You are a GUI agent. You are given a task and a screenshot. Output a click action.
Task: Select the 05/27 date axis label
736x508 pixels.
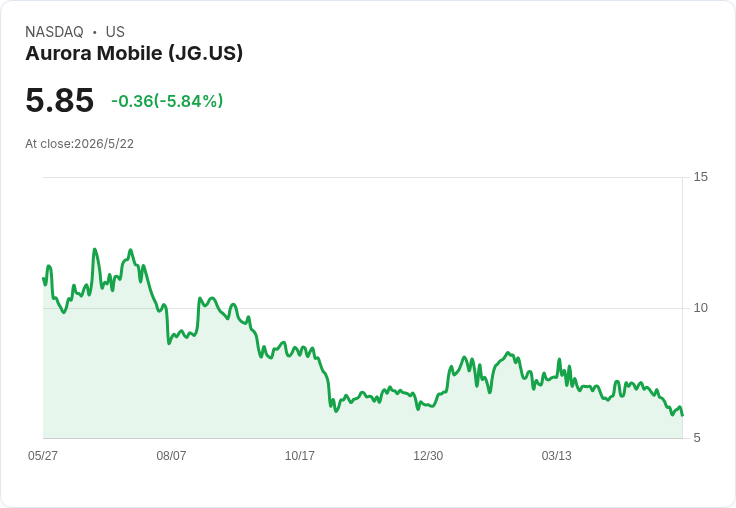point(43,456)
